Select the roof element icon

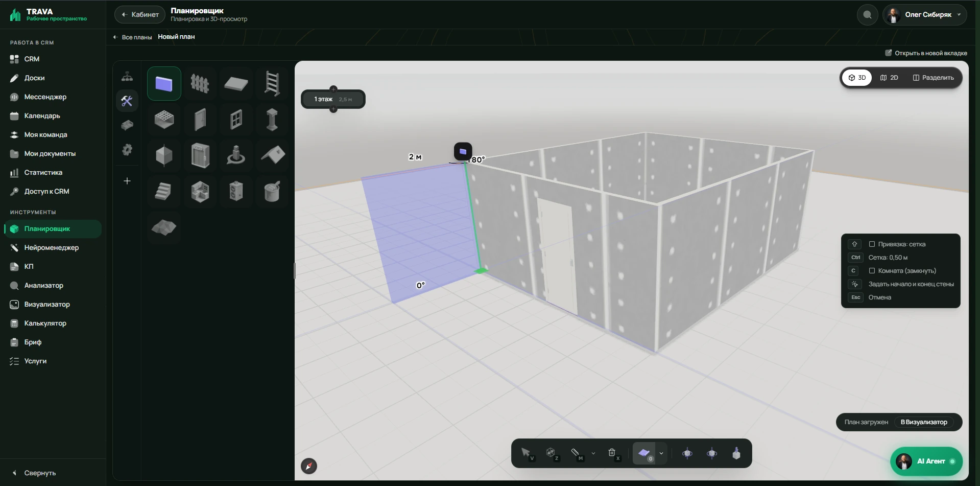pos(272,155)
